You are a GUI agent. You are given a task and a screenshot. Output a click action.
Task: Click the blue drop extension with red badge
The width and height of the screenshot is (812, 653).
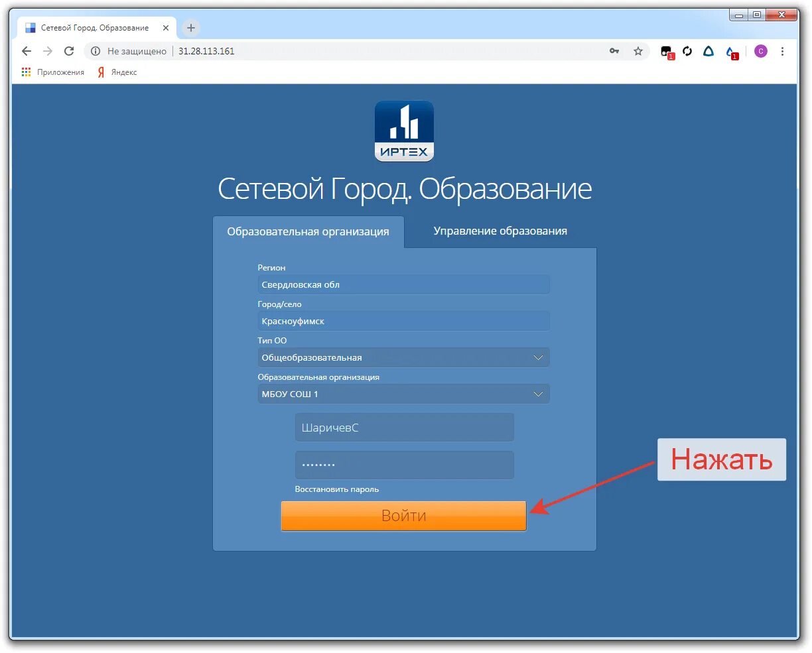(x=731, y=52)
